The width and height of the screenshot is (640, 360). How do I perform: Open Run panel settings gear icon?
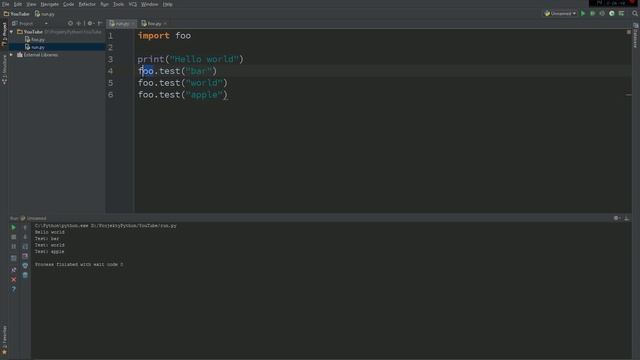[617, 218]
